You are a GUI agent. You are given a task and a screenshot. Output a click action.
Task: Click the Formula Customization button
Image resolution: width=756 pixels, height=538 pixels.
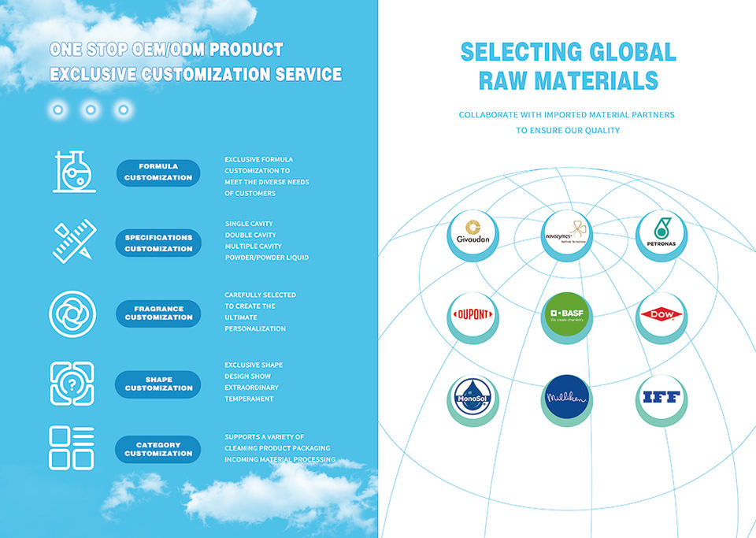[158, 173]
